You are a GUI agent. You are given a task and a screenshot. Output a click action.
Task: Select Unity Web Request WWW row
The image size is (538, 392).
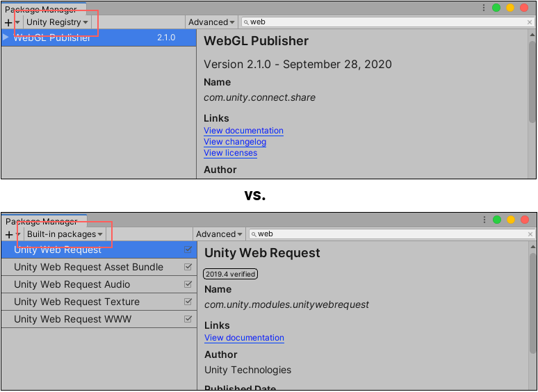click(x=99, y=319)
